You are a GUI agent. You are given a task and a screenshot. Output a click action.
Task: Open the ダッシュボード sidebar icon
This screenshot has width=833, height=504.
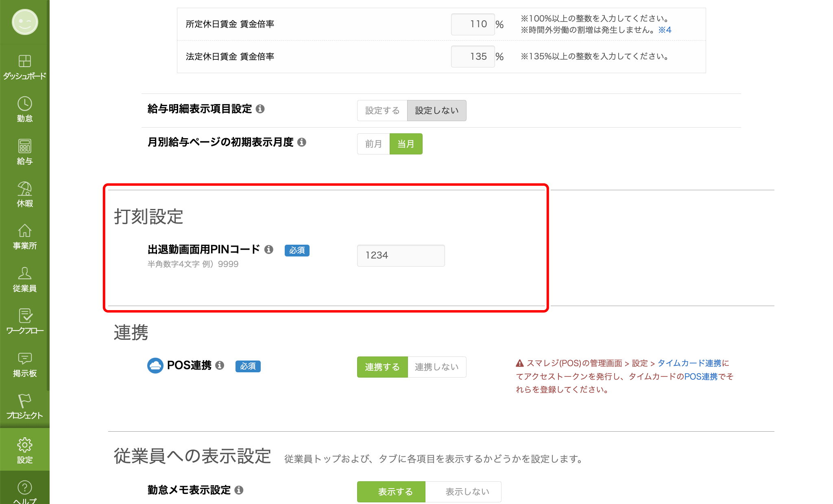pos(24,66)
